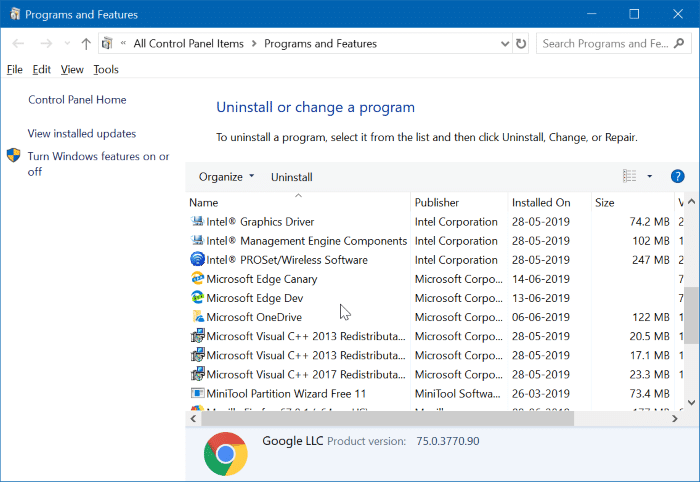700x482 pixels.
Task: Open the Edit menu
Action: (42, 70)
